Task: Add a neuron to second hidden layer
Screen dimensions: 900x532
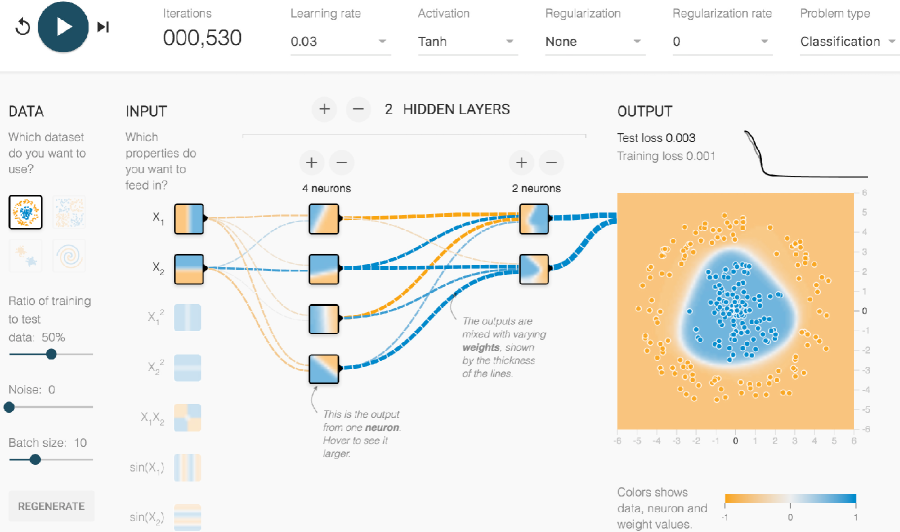Action: click(x=521, y=162)
